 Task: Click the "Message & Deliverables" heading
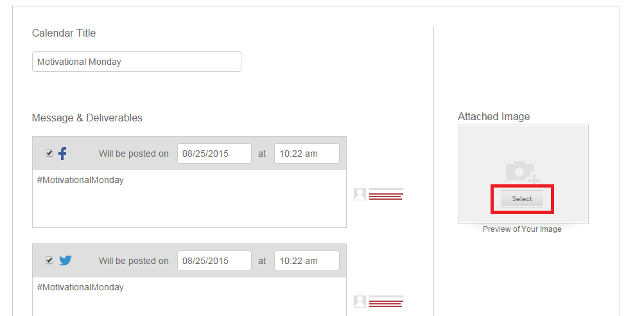(87, 118)
